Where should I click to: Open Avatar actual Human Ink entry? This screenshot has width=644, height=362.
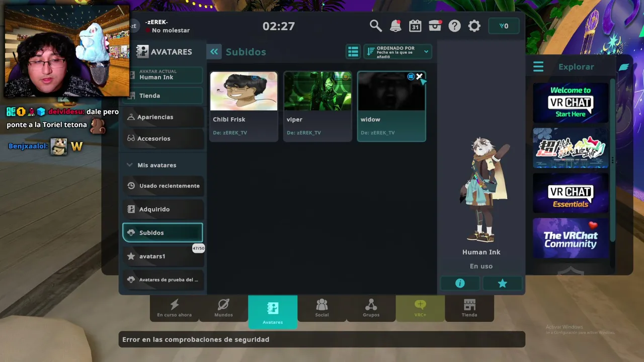163,75
